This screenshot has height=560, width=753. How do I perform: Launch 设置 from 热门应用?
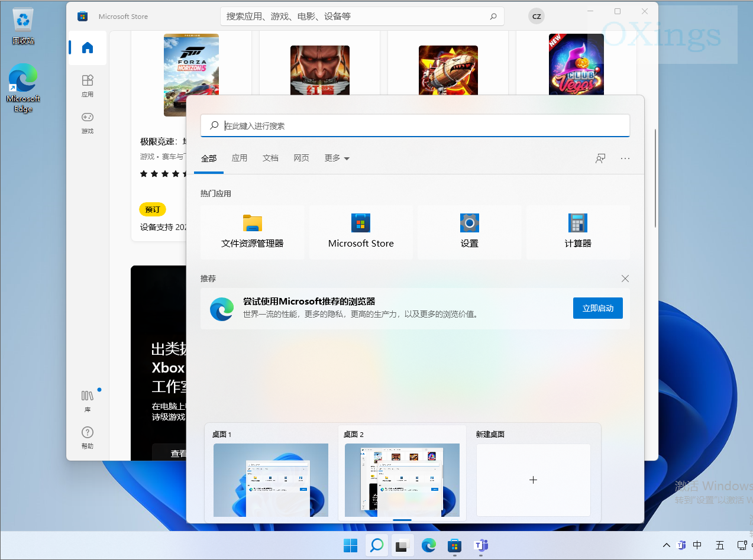coord(469,232)
